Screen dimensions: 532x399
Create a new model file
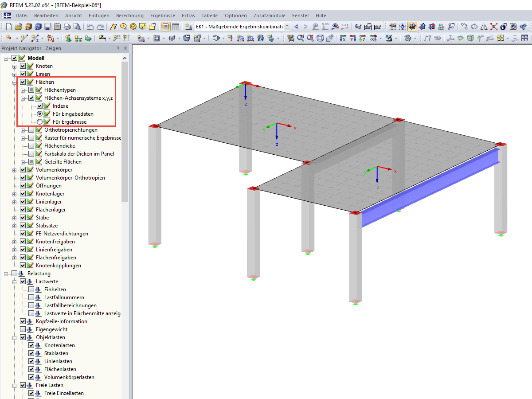(8, 27)
